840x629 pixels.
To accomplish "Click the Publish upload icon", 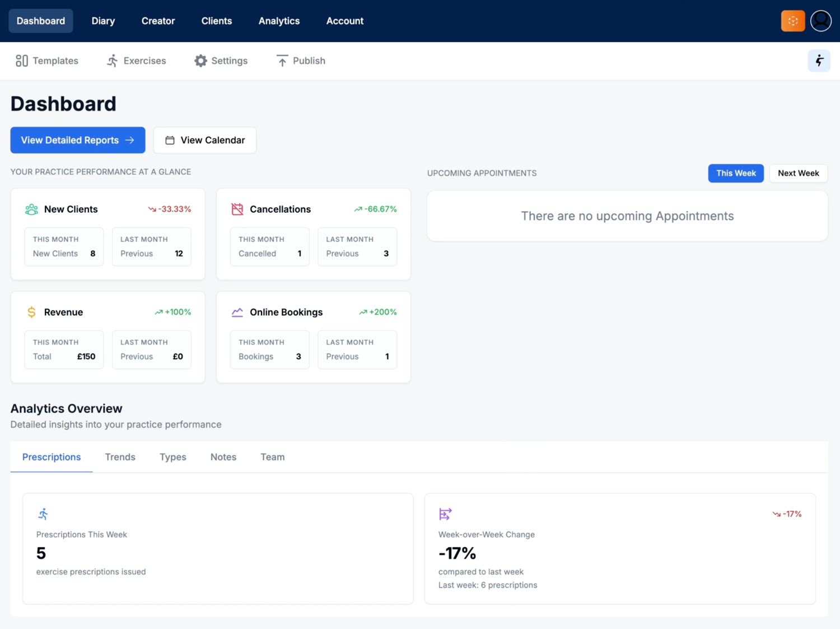I will tap(282, 60).
